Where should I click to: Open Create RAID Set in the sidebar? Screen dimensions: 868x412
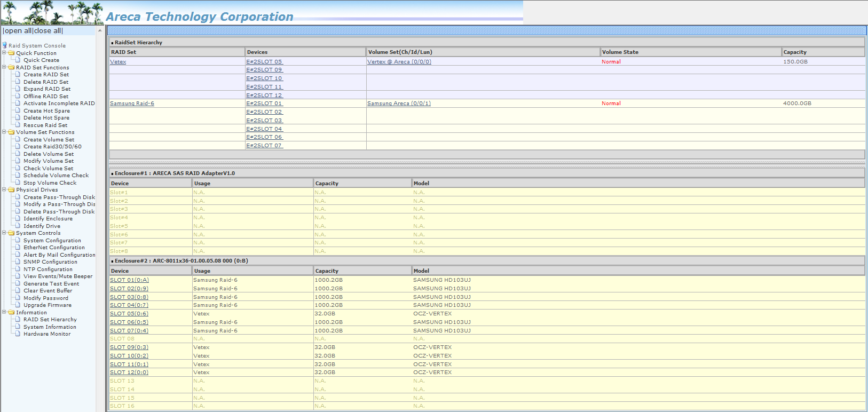coord(46,75)
